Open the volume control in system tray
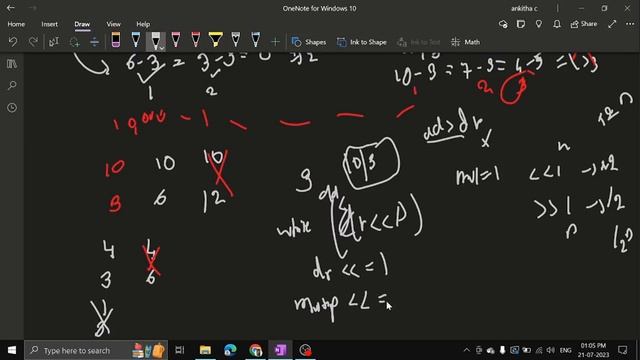640x360 pixels. [551, 350]
